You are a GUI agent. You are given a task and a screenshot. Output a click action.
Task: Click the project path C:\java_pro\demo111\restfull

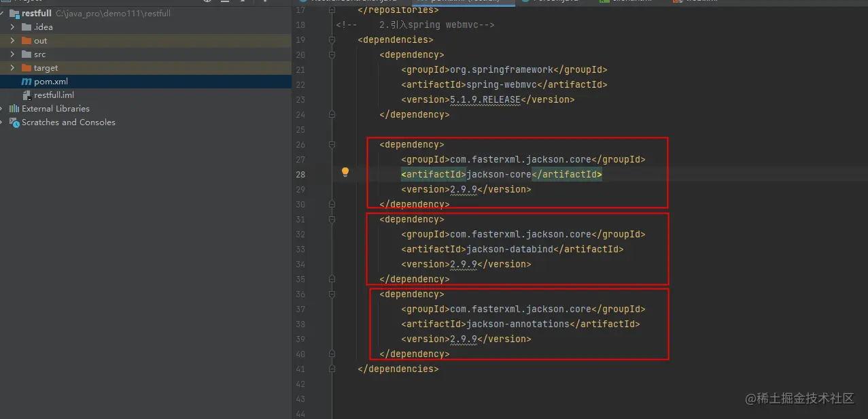[113, 14]
